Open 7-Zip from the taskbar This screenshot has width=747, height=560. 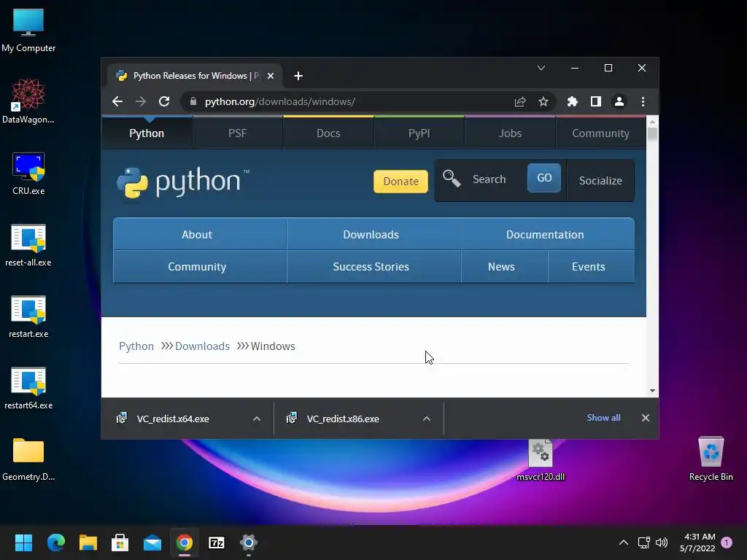point(217,542)
